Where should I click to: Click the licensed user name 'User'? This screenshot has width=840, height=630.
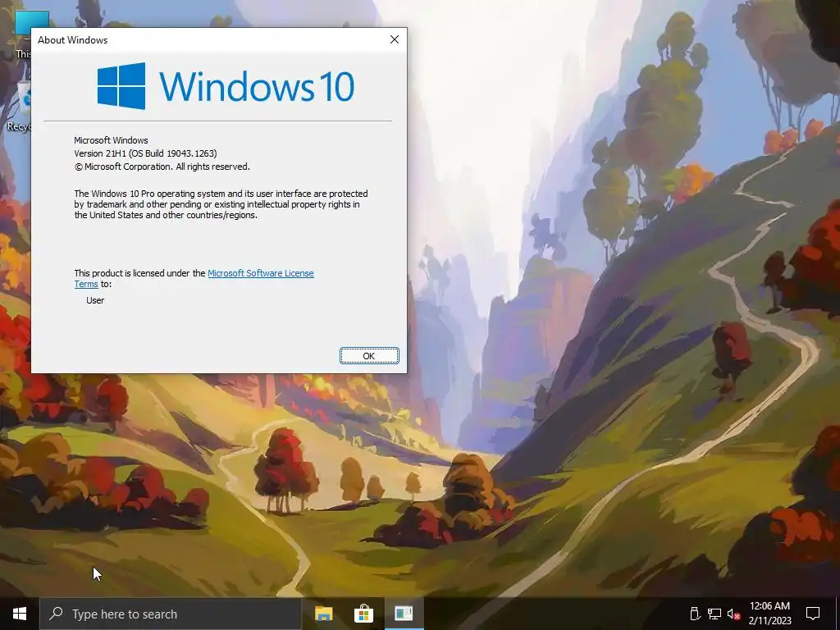click(95, 300)
